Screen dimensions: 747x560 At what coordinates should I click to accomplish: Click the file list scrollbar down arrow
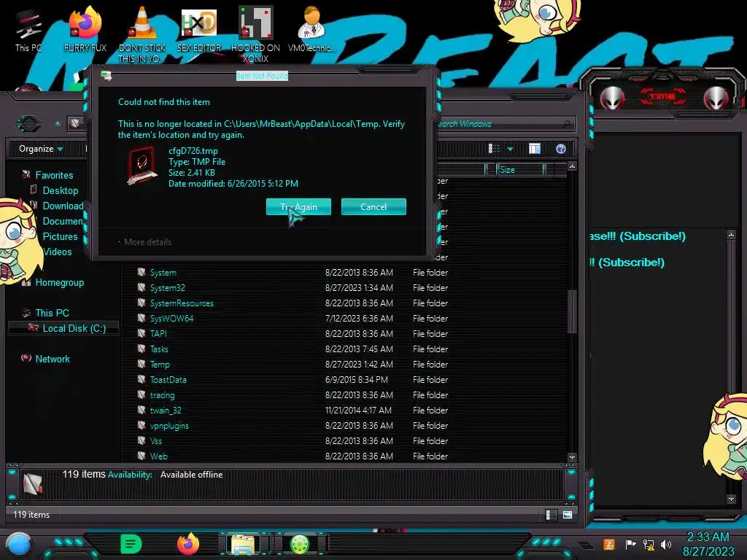point(572,458)
